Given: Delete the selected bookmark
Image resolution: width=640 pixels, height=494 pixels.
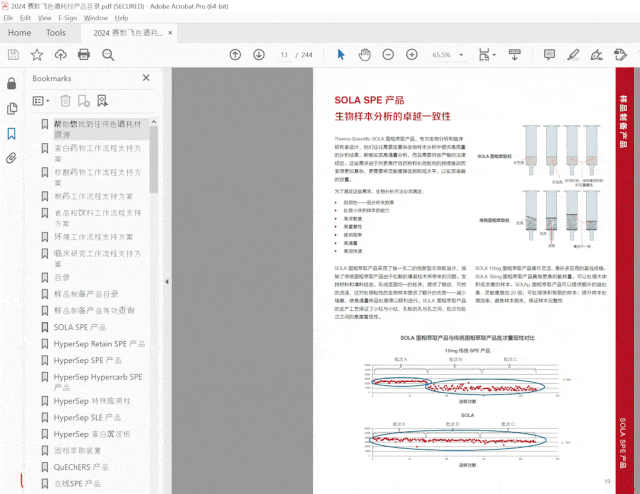Looking at the screenshot, I should click(x=65, y=100).
